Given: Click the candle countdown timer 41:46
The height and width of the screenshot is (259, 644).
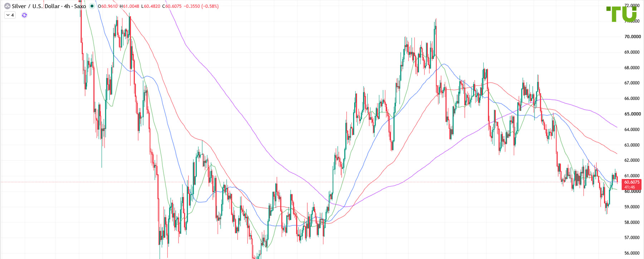Looking at the screenshot, I should pos(630,187).
